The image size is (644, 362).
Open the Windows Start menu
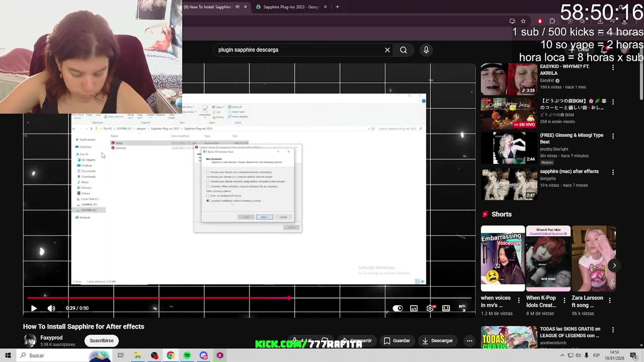[8, 355]
